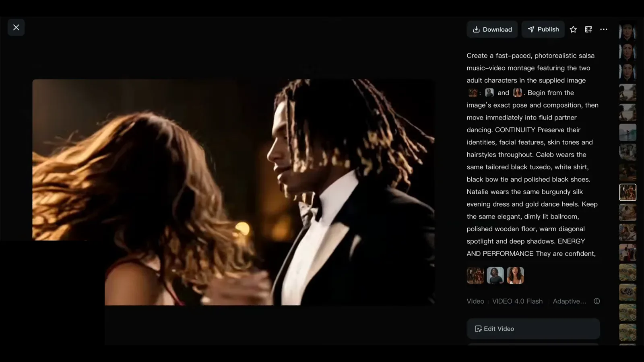Open the man reference image below the prompt
Viewport: 644px width, 362px height.
(x=495, y=276)
